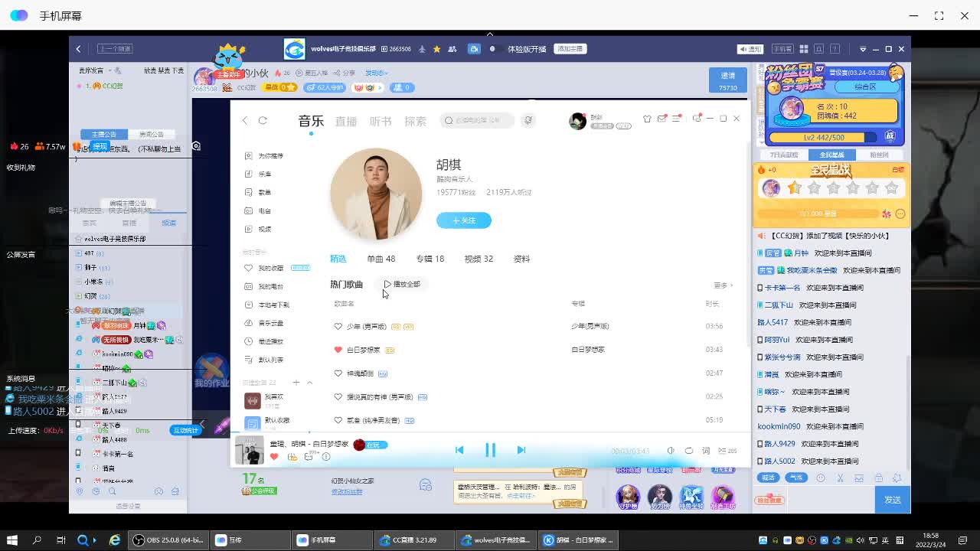
Task: Switch to 视频 32 tab
Action: tap(479, 259)
